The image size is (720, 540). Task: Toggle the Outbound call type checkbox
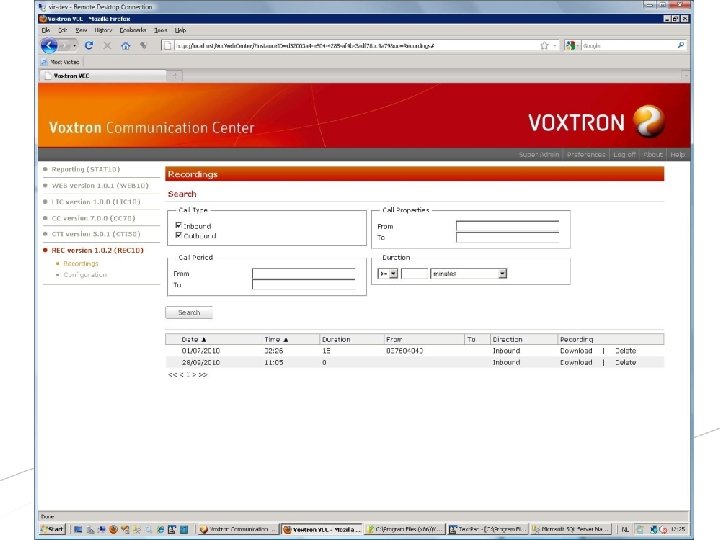pos(179,235)
